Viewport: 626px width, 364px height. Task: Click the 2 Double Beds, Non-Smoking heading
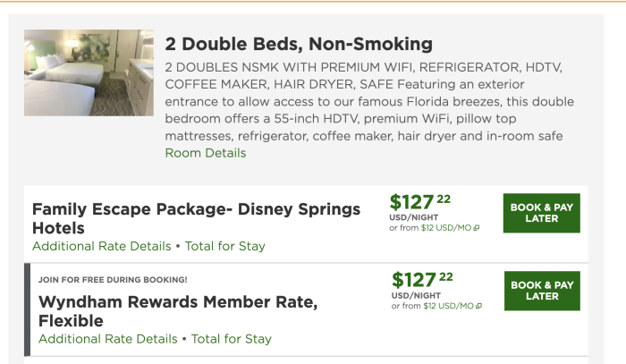[x=299, y=44]
